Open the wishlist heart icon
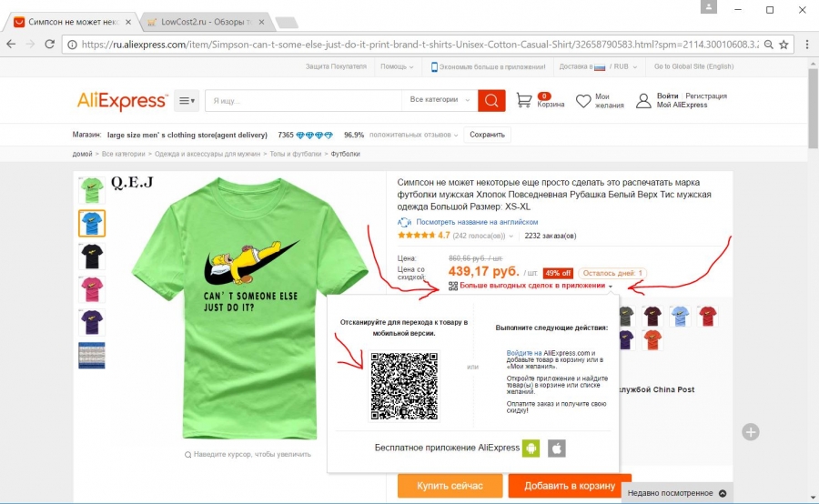819x504 pixels. coord(583,101)
